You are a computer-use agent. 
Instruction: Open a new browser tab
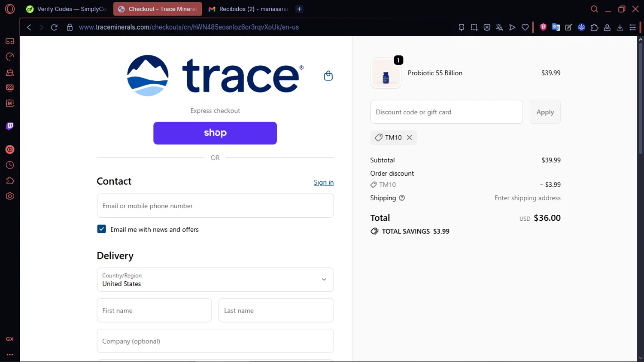(x=299, y=9)
